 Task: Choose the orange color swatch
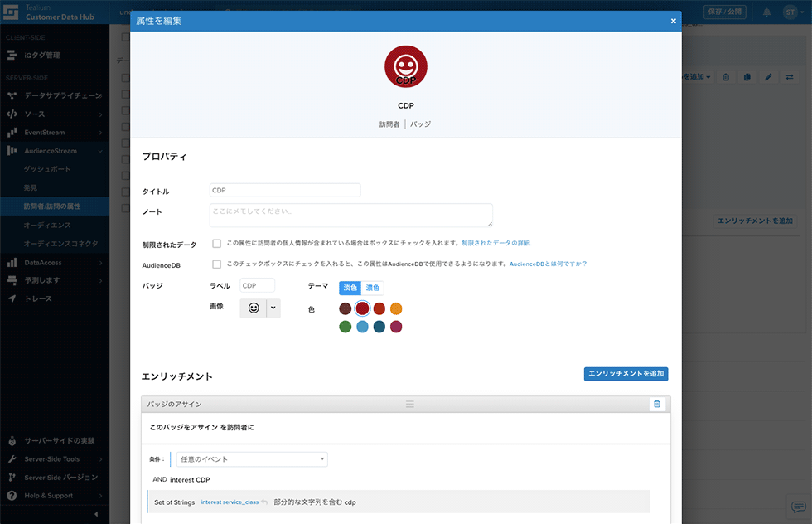pyautogui.click(x=396, y=309)
